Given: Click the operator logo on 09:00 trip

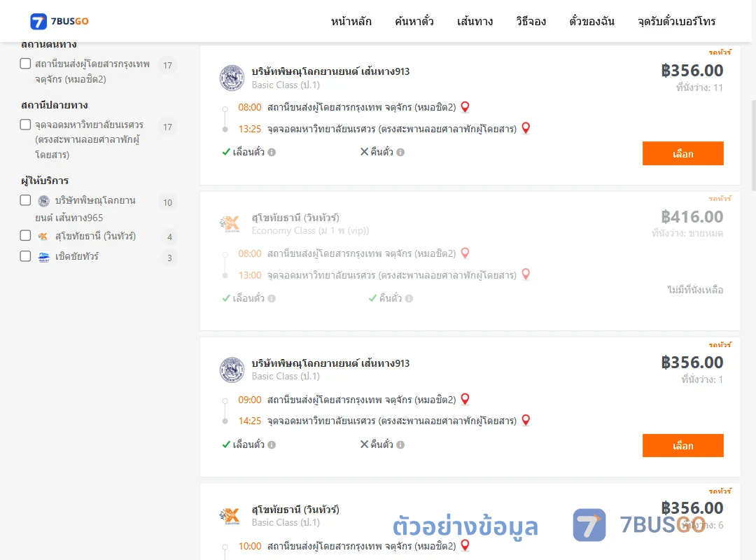Looking at the screenshot, I should pos(232,370).
